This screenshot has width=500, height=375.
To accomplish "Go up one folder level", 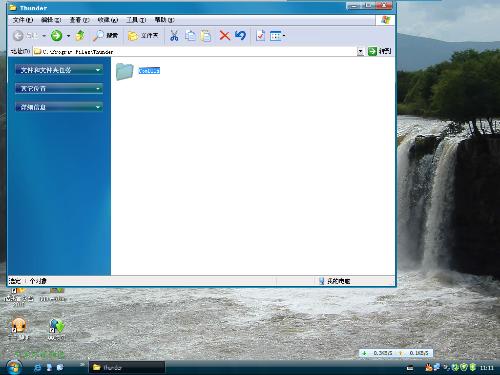I will point(80,35).
